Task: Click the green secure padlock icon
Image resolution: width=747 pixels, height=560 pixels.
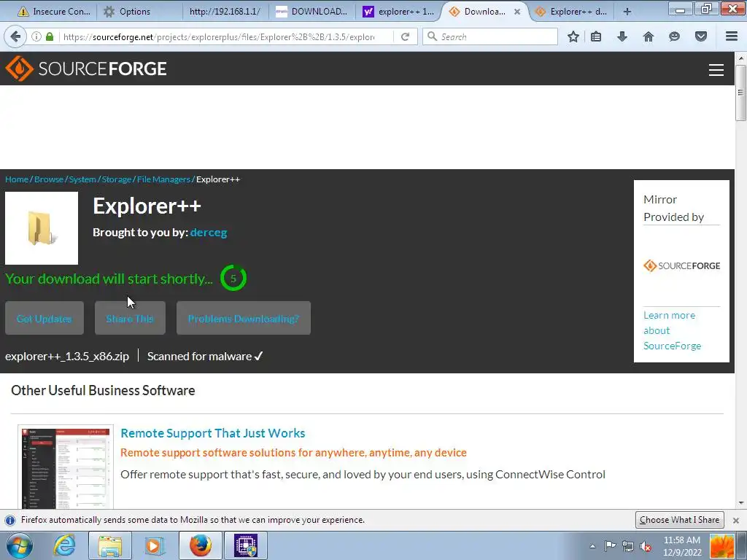Action: pyautogui.click(x=50, y=36)
